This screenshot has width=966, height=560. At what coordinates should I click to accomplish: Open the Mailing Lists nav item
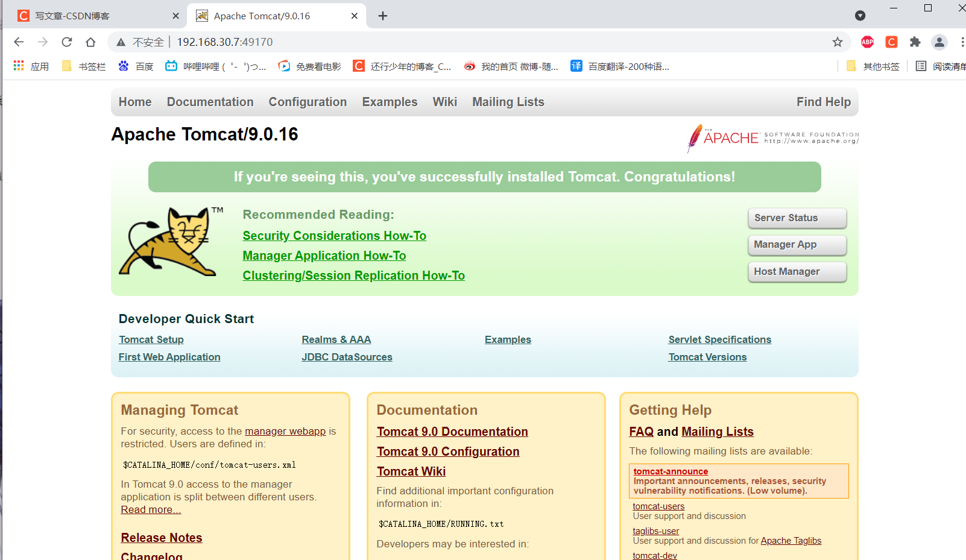coord(508,102)
